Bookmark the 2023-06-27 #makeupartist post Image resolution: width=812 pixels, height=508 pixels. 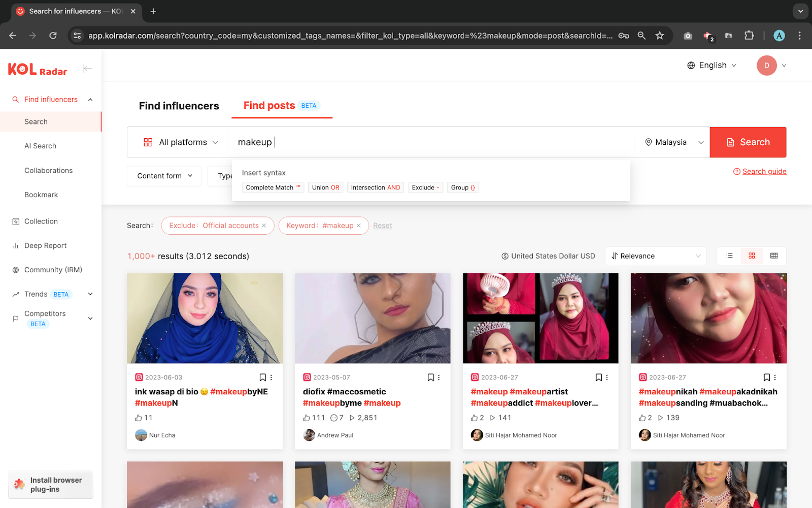tap(598, 377)
